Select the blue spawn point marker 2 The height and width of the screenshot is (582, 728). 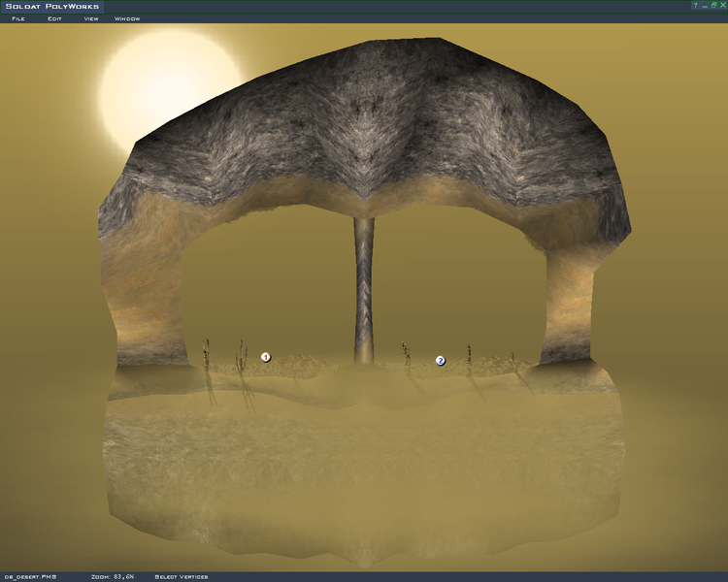(440, 361)
